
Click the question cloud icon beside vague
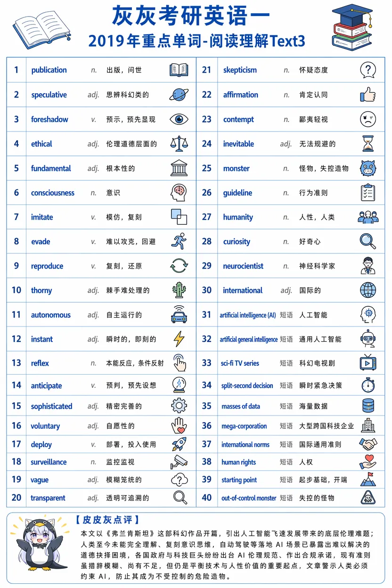(179, 480)
